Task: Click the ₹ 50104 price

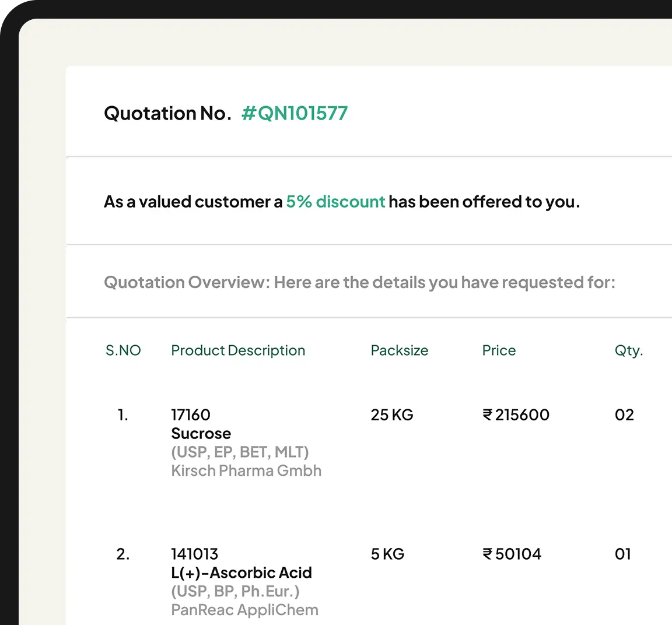Action: 512,554
